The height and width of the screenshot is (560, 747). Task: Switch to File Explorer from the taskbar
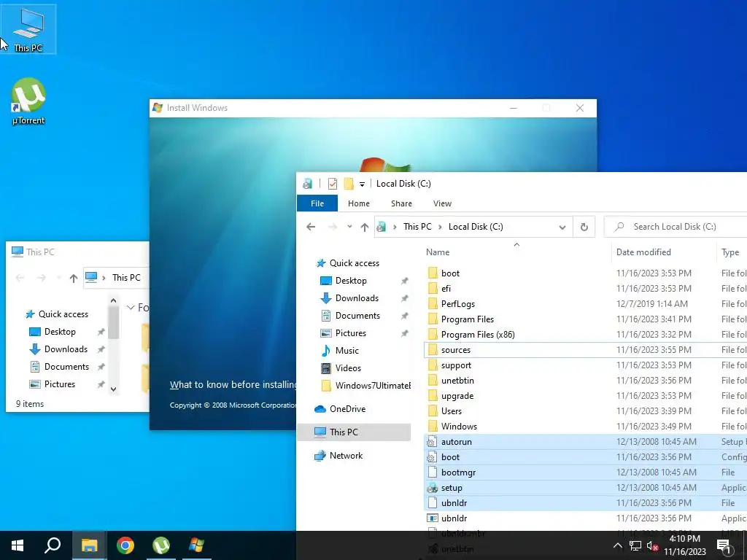tap(89, 545)
